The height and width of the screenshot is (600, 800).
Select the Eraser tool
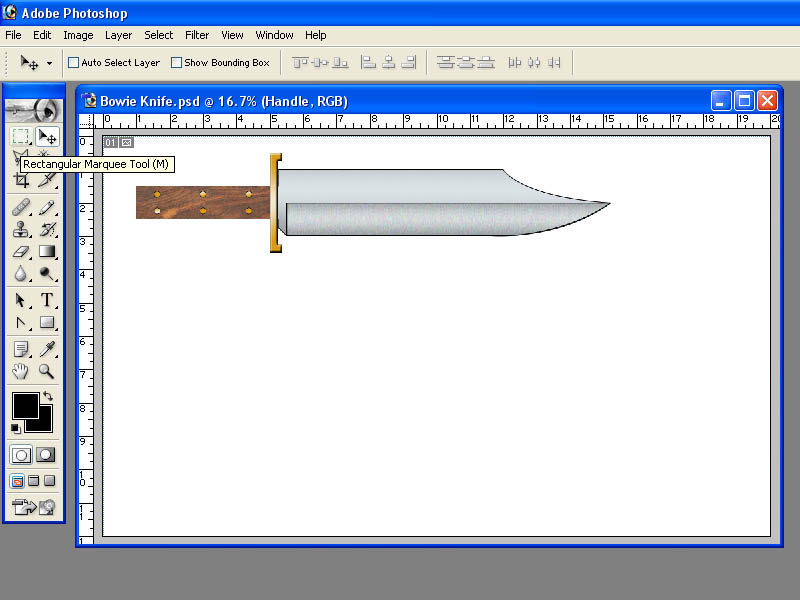21,252
